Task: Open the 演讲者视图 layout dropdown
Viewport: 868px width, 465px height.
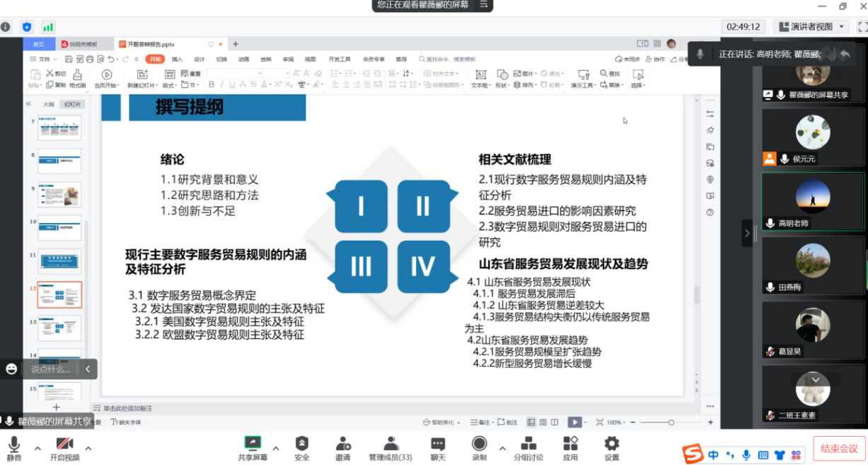Action: pos(811,27)
